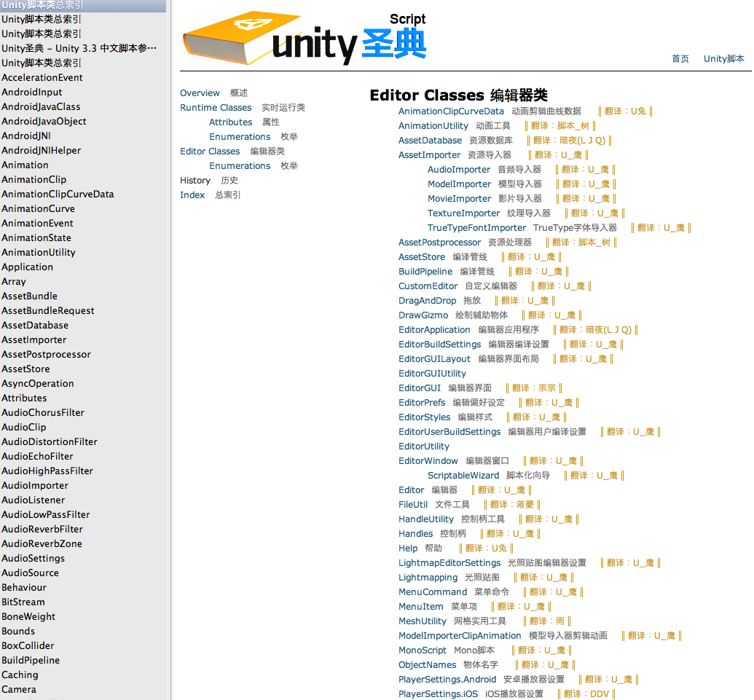Screen dimensions: 754x700
Task: Select AudioClip in the sidebar list
Action: coord(23,428)
